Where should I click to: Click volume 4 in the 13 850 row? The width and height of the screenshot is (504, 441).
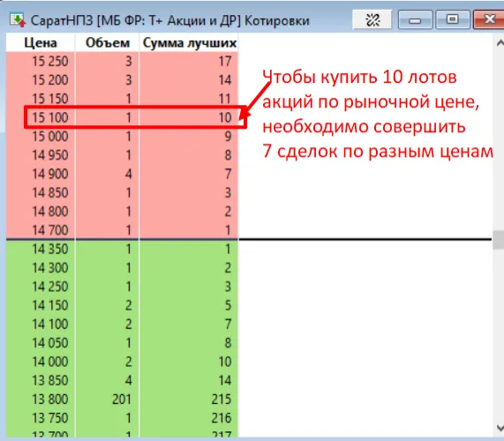(129, 381)
